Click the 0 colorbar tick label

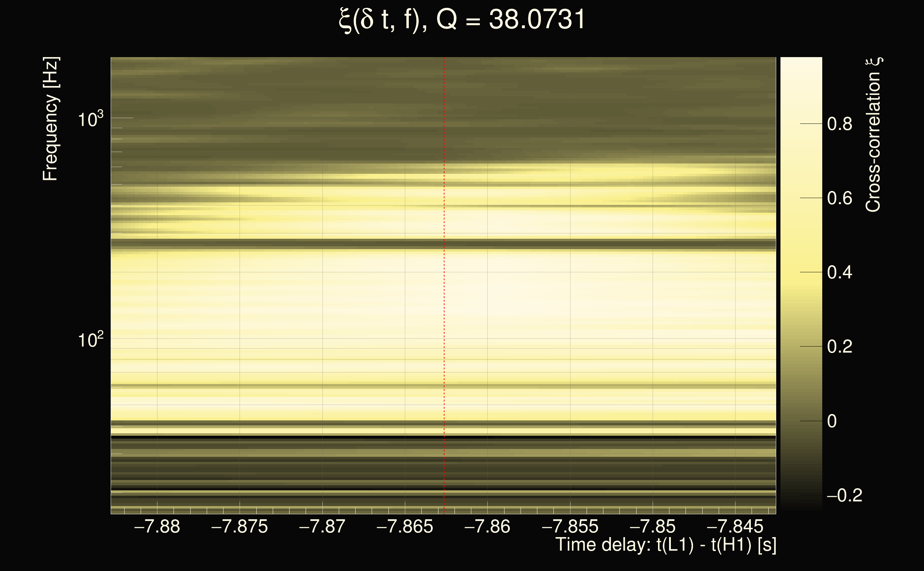pos(832,421)
